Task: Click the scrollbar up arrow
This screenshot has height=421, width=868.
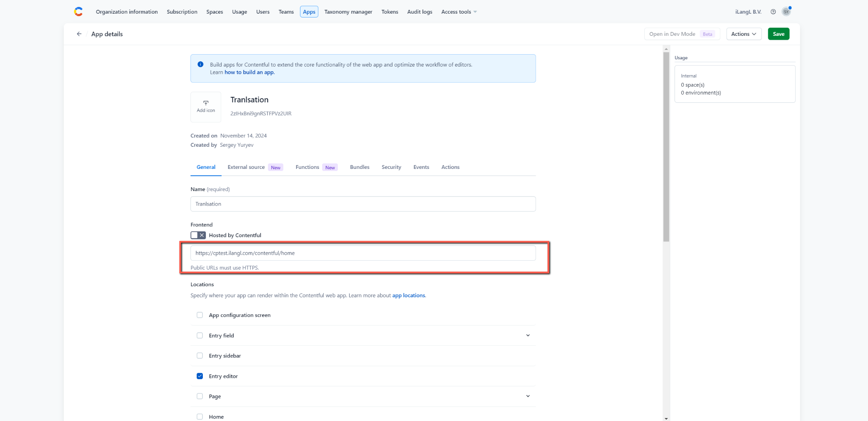Action: click(x=666, y=49)
